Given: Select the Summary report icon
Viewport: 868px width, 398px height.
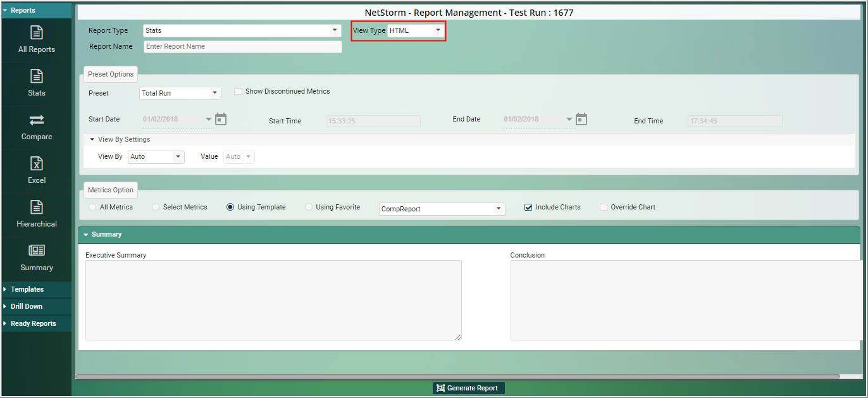Looking at the screenshot, I should point(37,251).
